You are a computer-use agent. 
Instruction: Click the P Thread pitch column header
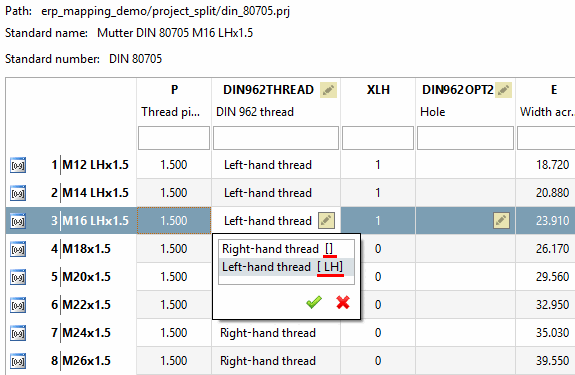(x=174, y=101)
